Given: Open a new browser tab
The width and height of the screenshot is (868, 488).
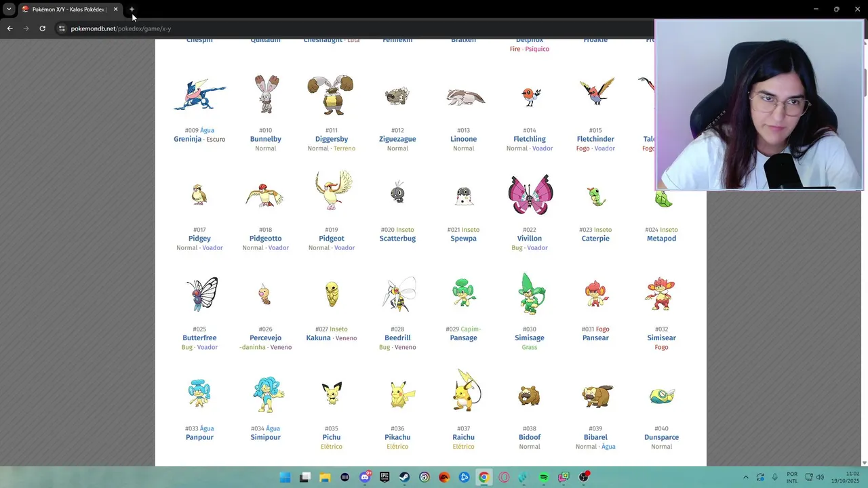Looking at the screenshot, I should [x=132, y=9].
